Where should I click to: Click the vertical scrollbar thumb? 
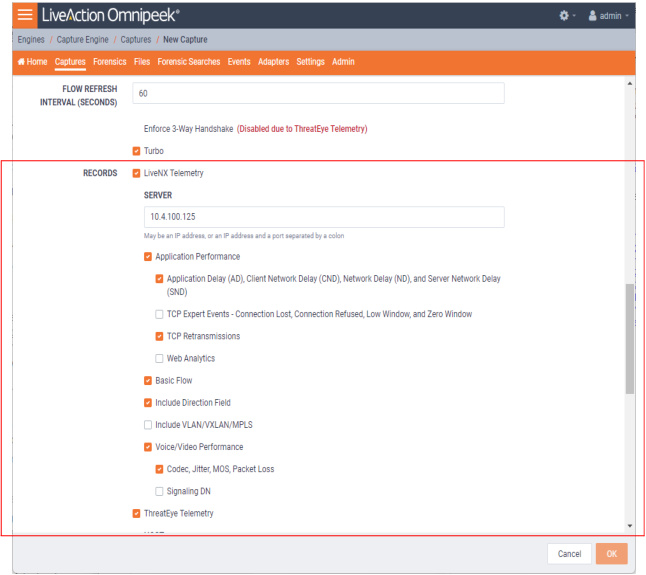630,339
